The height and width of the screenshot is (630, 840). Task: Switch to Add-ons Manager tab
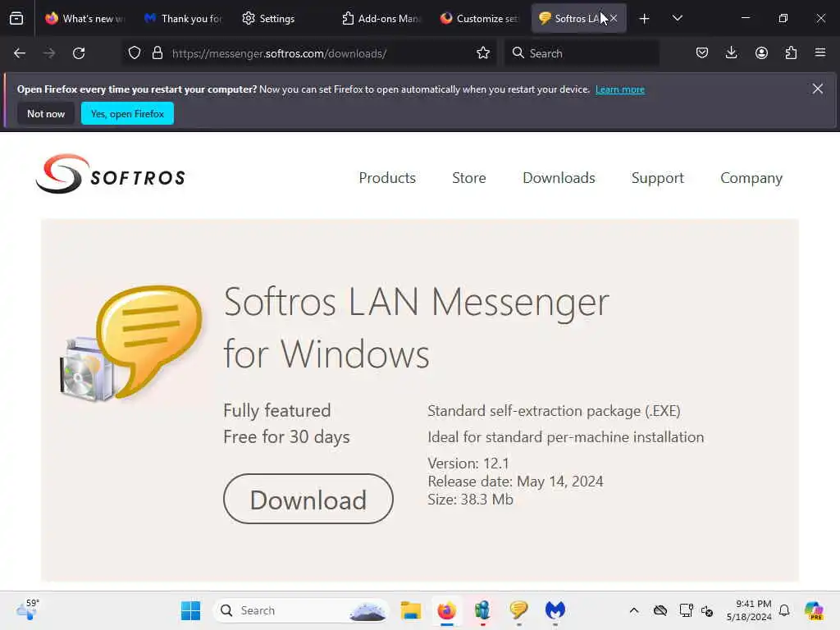pyautogui.click(x=381, y=19)
